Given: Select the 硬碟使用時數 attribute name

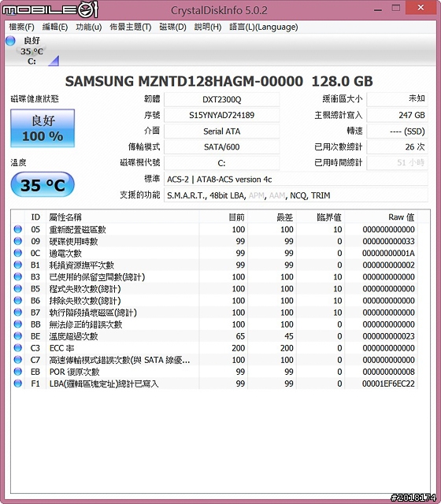Looking at the screenshot, I should point(73,242).
